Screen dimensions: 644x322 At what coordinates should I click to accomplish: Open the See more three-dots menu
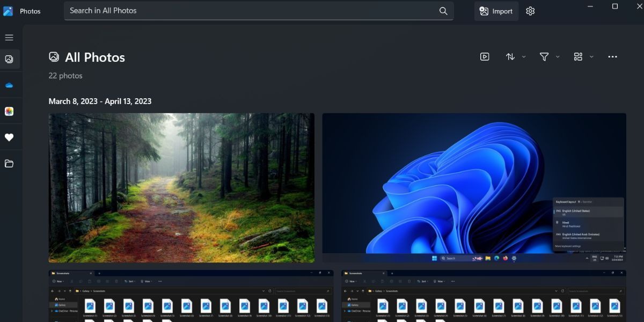coord(612,56)
